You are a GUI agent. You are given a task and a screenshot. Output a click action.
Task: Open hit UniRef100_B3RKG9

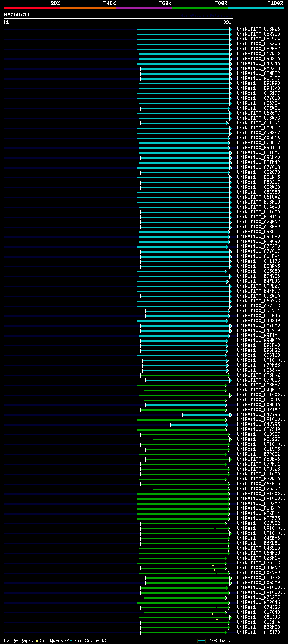(259, 627)
